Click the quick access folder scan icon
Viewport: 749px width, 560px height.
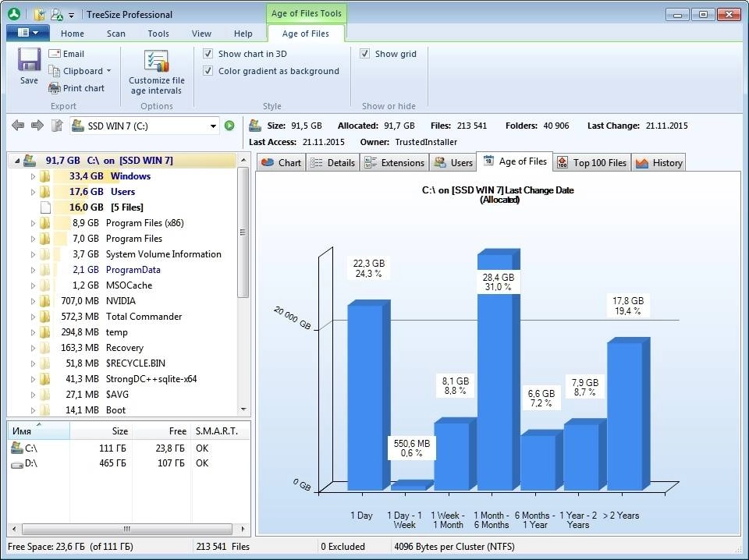(40, 14)
